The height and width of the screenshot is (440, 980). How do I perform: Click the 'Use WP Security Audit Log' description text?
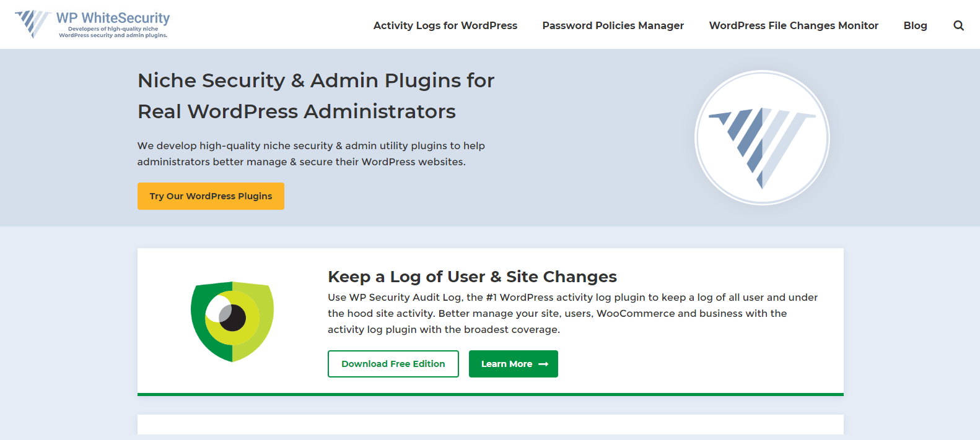(573, 313)
